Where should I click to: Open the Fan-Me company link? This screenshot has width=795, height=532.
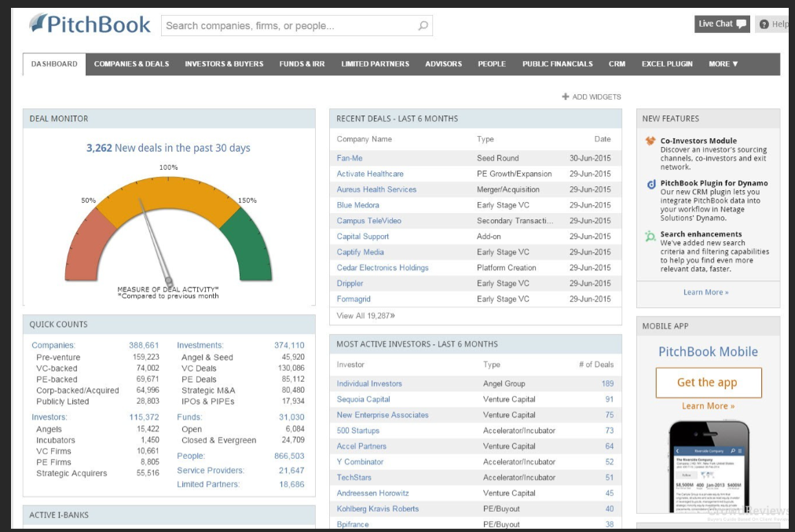(x=350, y=158)
